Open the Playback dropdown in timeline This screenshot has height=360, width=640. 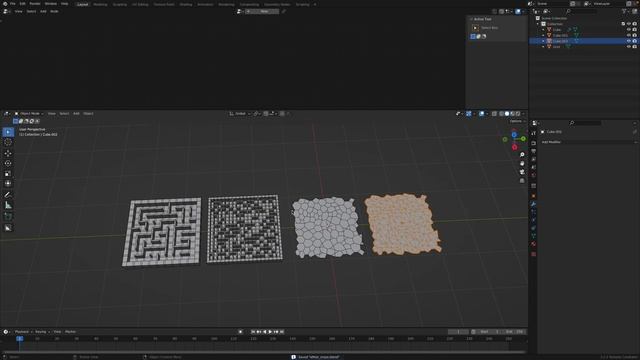tap(24, 332)
